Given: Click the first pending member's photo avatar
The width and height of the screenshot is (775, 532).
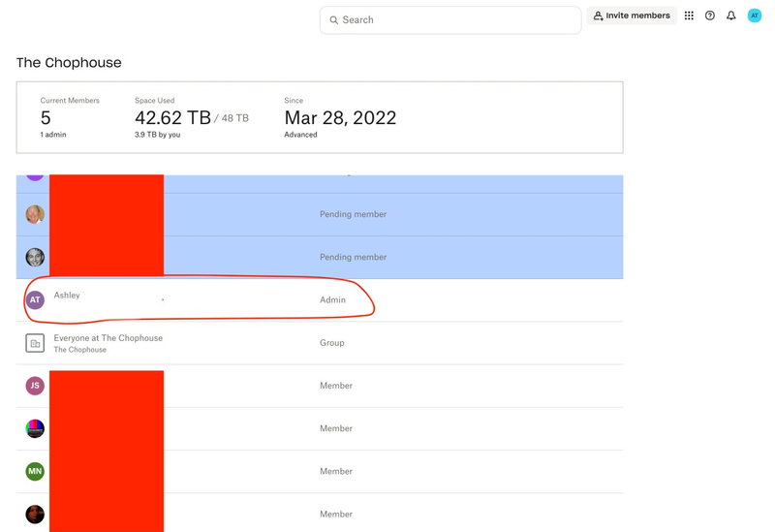Looking at the screenshot, I should click(x=35, y=214).
